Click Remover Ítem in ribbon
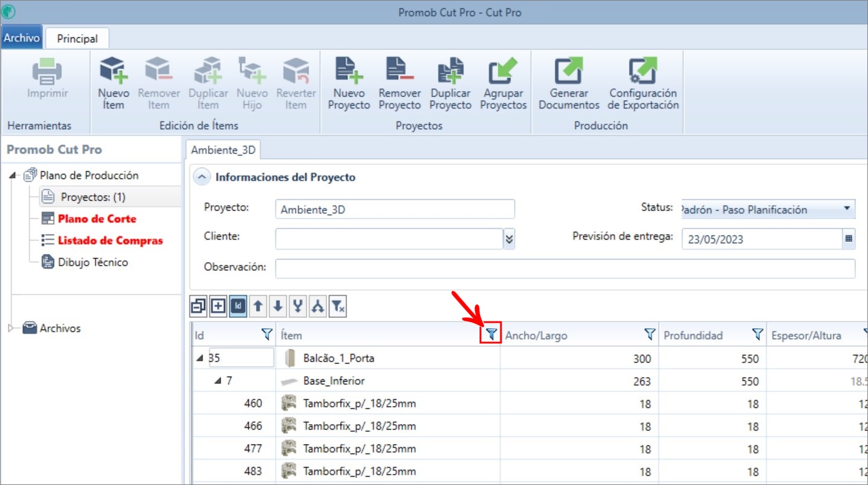The width and height of the screenshot is (868, 485). (159, 84)
